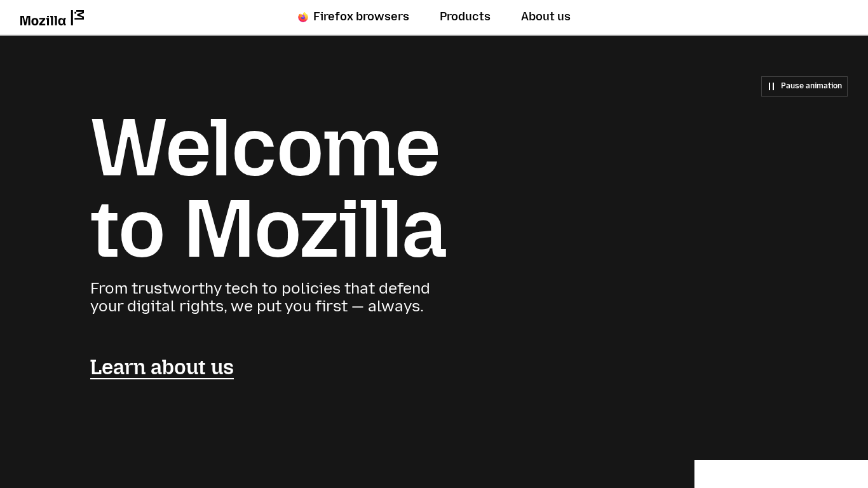Image resolution: width=868 pixels, height=488 pixels.
Task: Expand the Firefox browsers menu
Action: [x=361, y=17]
